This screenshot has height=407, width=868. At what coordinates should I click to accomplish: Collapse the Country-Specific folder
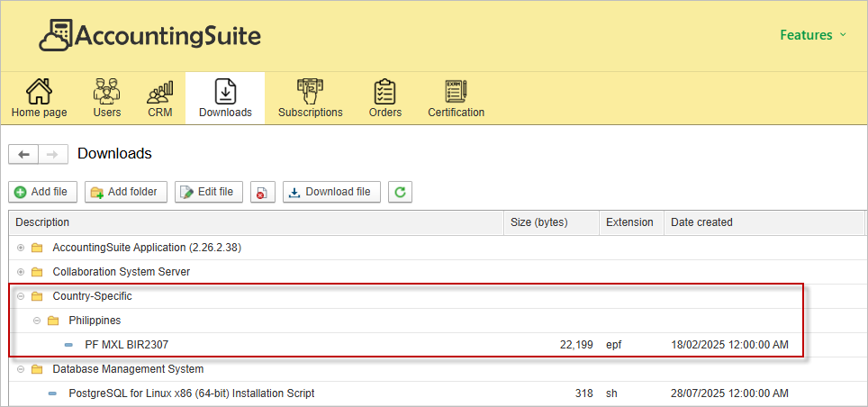(21, 296)
